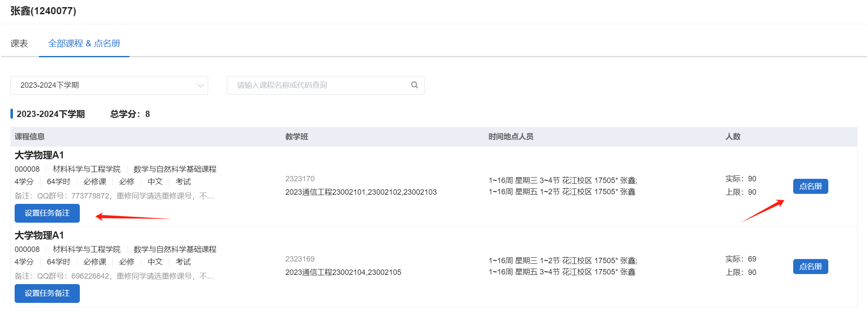Image resolution: width=868 pixels, height=315 pixels.
Task: Open the 2023-2024下学期 semester selector
Action: click(109, 86)
